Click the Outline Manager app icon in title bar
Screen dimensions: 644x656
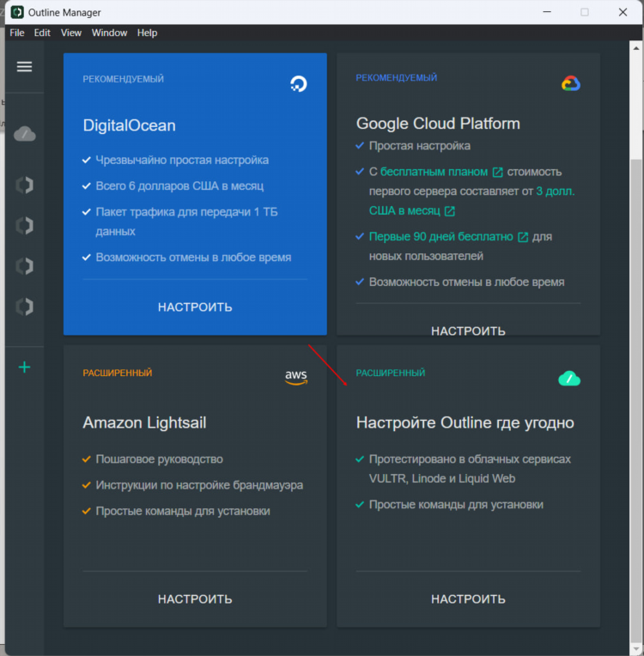pyautogui.click(x=17, y=12)
